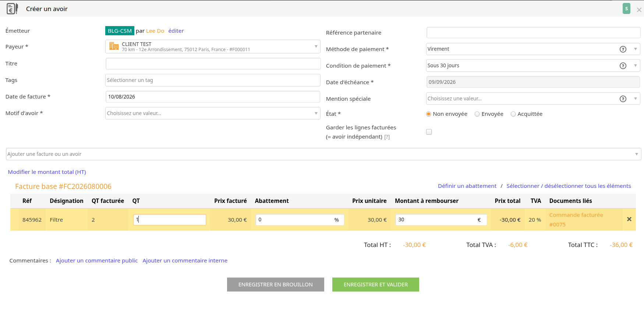This screenshot has height=311, width=644.
Task: Open help icon for Condition de paiement
Action: click(623, 66)
